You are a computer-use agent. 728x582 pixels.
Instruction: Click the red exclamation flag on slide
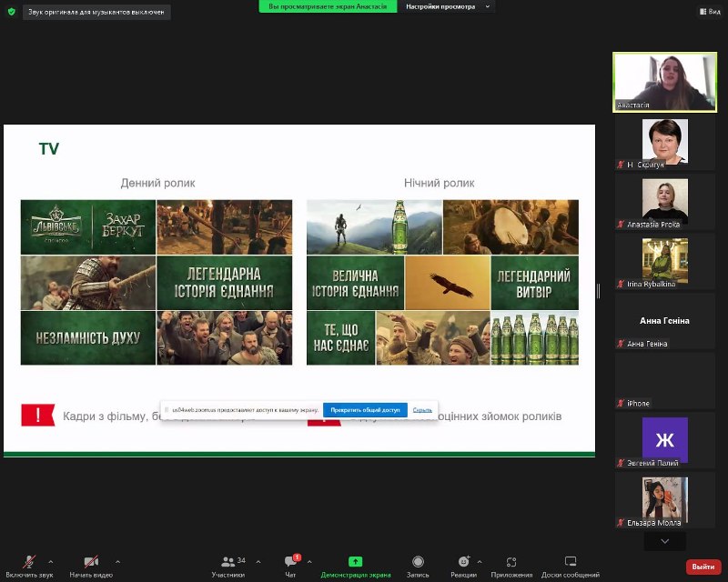coord(38,415)
